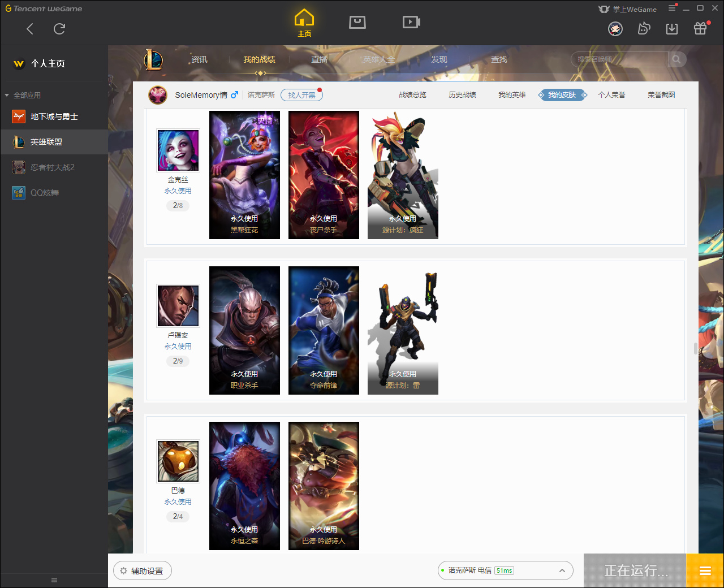Select 地下城与勇士 in sidebar
The height and width of the screenshot is (588, 724).
pyautogui.click(x=54, y=116)
